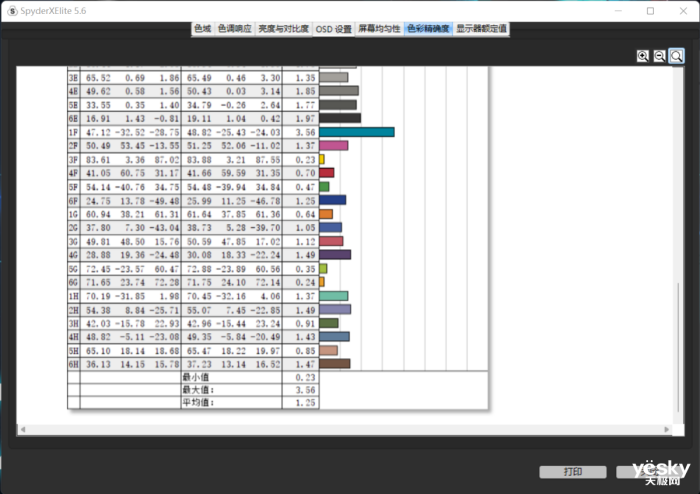This screenshot has height=494, width=700.
Task: Select the OSD 设置 tab
Action: coord(333,29)
